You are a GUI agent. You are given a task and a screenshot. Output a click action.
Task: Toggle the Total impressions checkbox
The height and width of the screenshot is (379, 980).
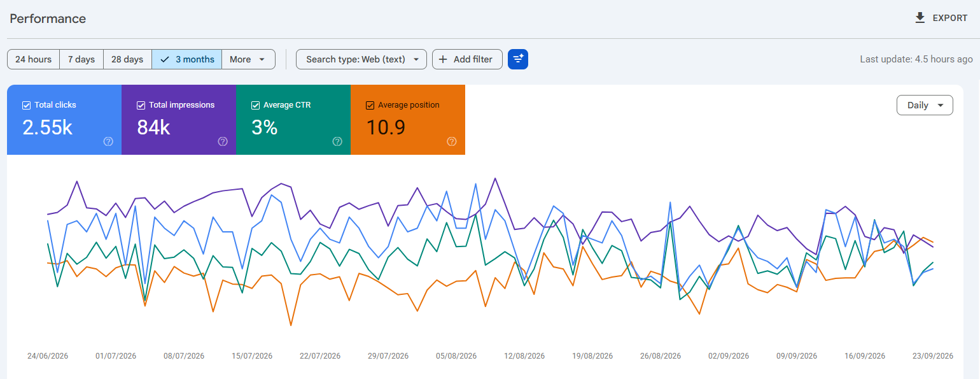141,105
